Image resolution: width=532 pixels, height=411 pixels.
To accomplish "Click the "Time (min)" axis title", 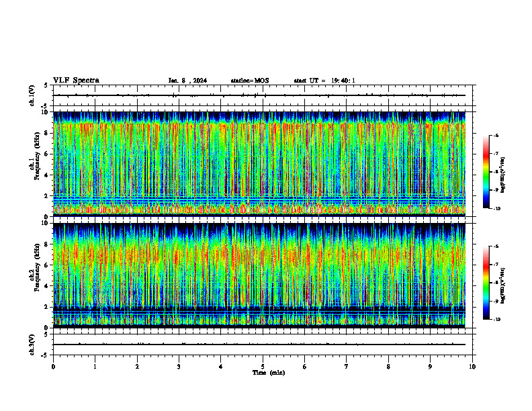I will [269, 373].
